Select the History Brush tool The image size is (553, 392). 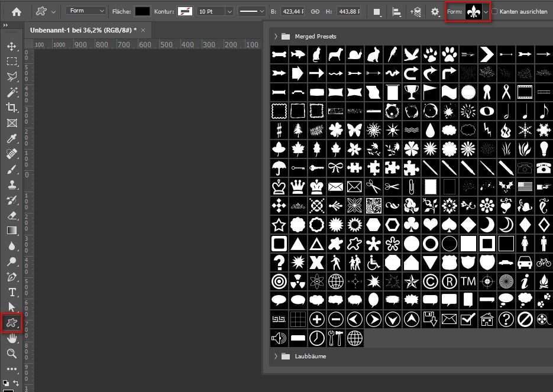pyautogui.click(x=12, y=200)
